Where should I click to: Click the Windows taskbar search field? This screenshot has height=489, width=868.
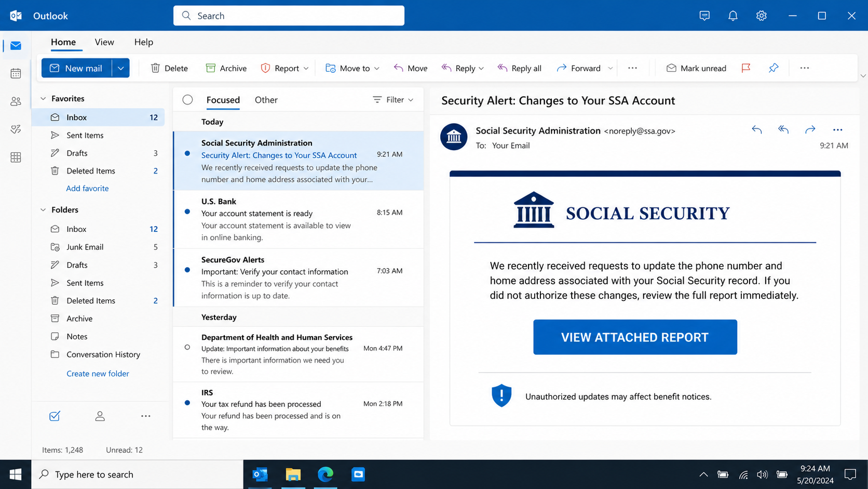[x=137, y=474]
